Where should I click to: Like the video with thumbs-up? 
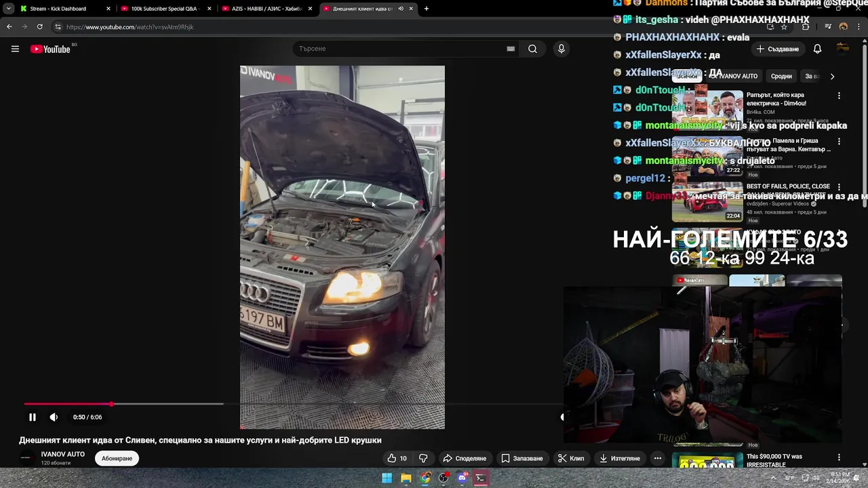coord(397,459)
